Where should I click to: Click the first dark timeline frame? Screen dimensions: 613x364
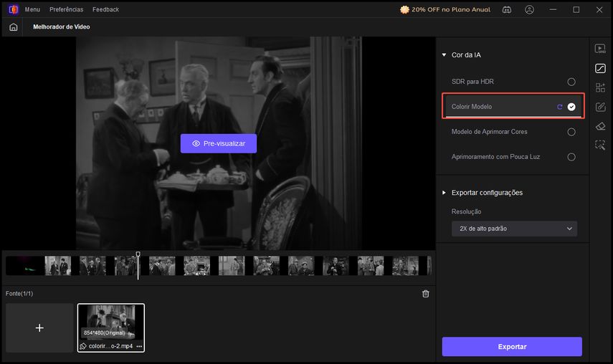[24, 266]
